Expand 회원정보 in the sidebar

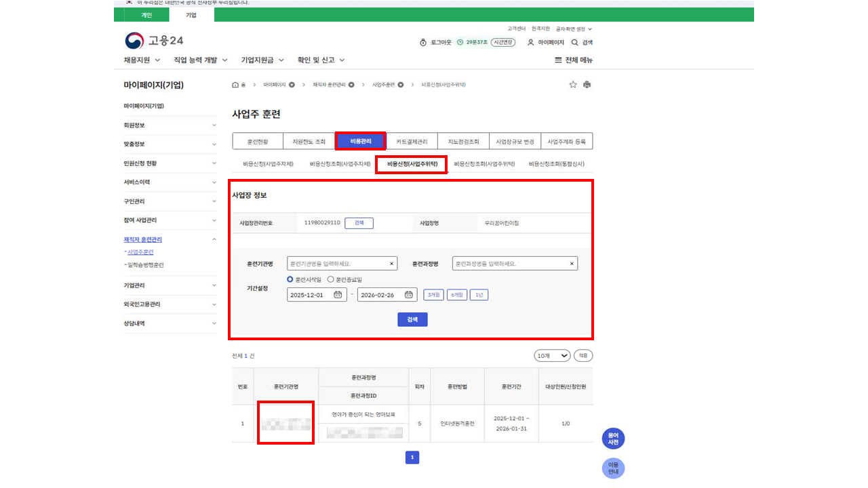(x=170, y=125)
